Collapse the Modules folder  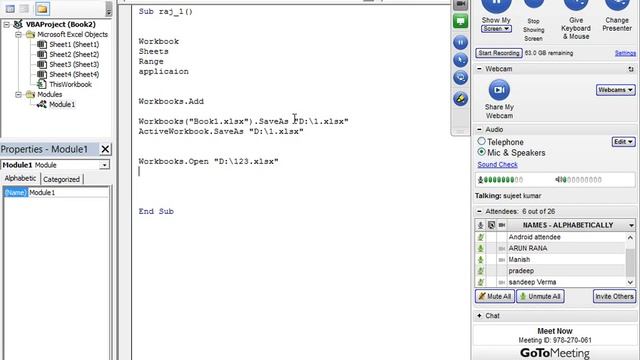point(18,95)
